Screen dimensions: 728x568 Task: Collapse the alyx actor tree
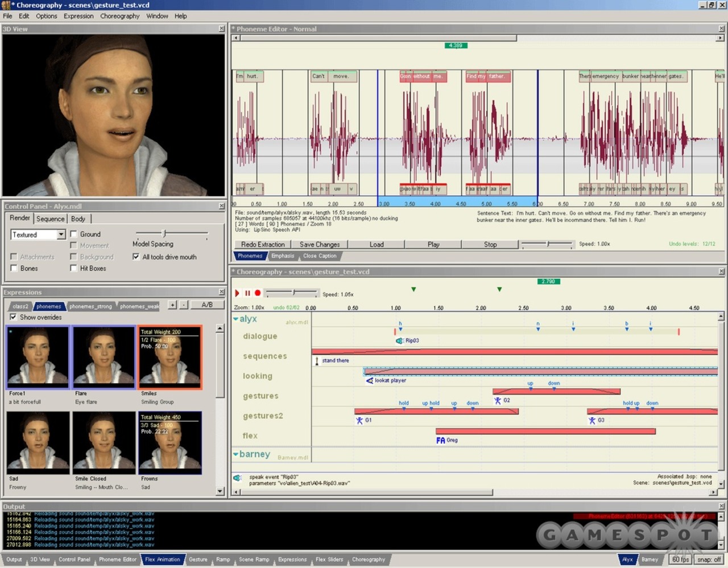point(235,319)
